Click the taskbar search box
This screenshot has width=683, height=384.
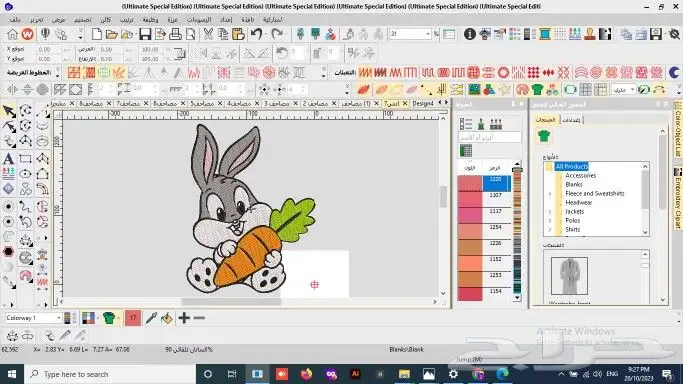(110, 374)
